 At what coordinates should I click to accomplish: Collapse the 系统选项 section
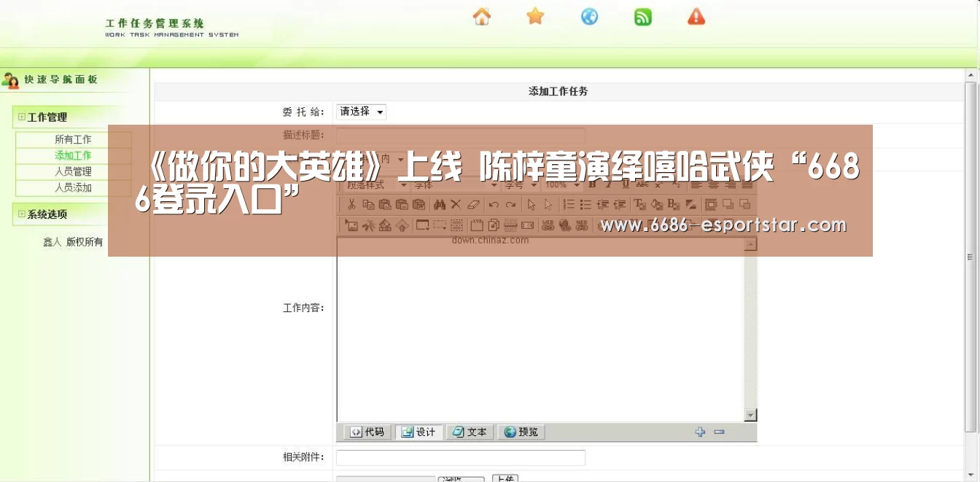22,214
